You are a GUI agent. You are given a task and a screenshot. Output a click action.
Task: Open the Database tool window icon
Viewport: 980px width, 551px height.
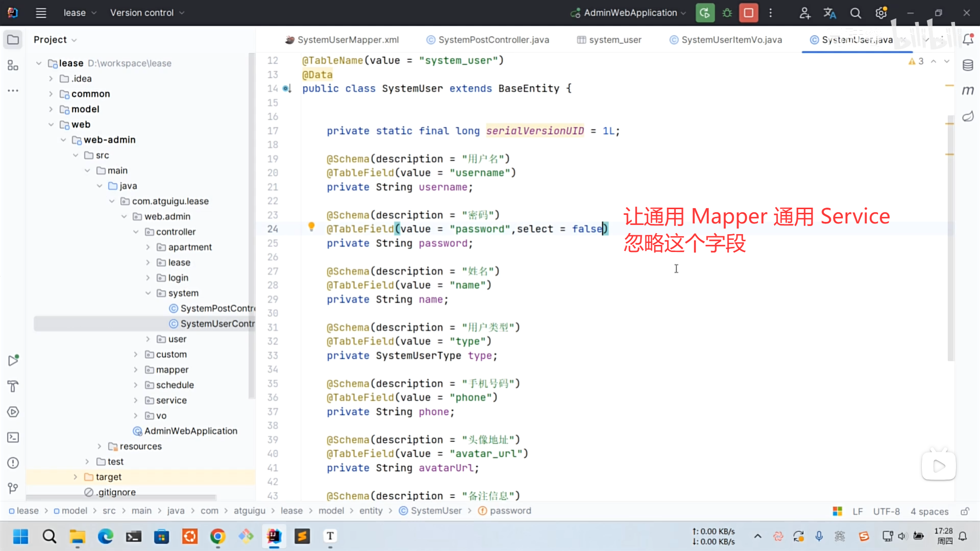click(968, 65)
